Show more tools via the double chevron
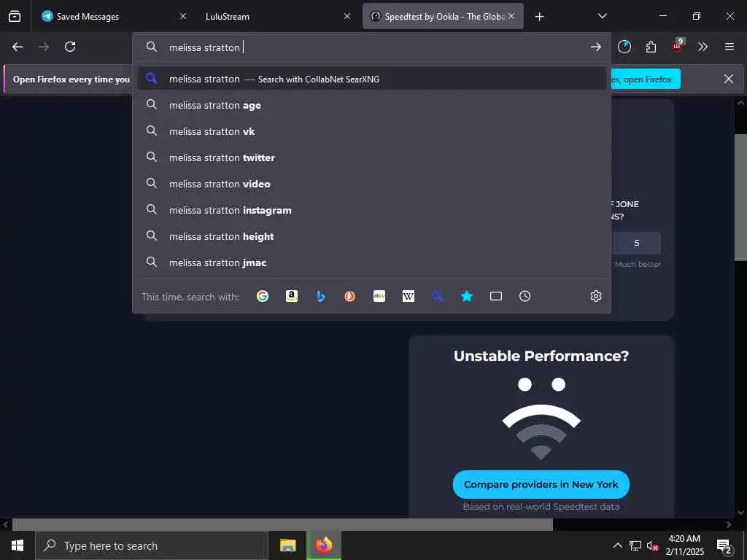Image resolution: width=747 pixels, height=560 pixels. point(703,47)
